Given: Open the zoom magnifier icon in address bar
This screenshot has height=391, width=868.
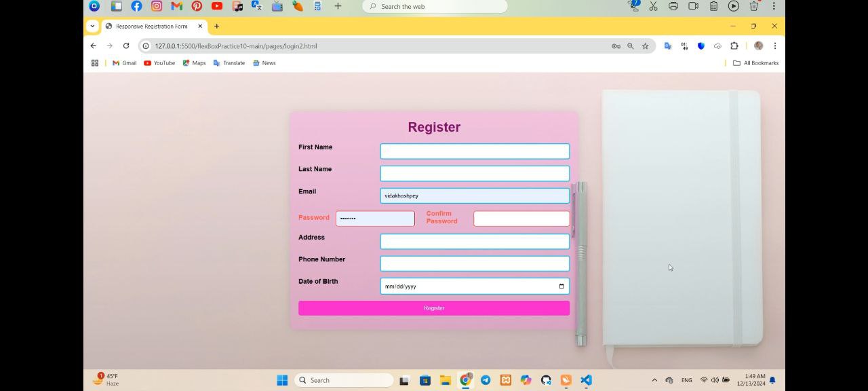Looking at the screenshot, I should (631, 46).
